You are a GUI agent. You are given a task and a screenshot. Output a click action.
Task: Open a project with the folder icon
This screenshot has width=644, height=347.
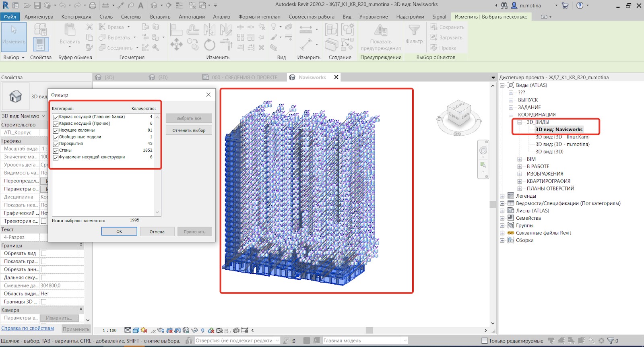tap(27, 6)
